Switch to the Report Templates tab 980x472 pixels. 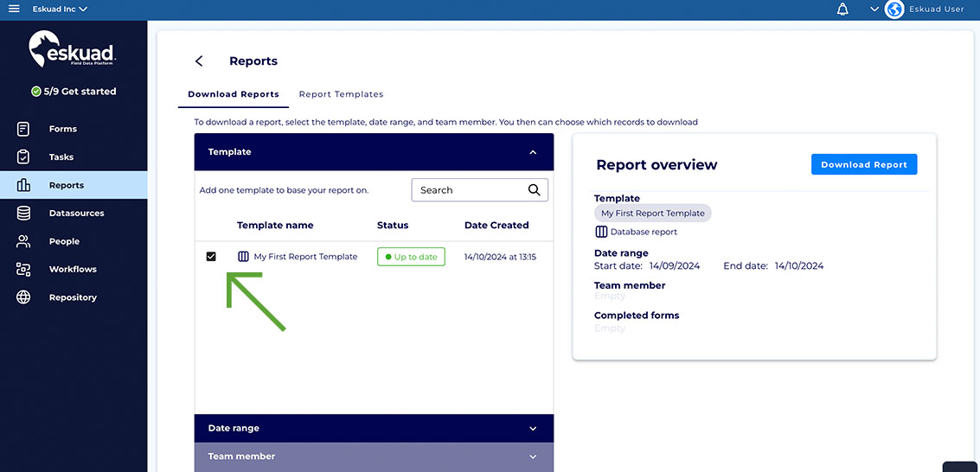[341, 94]
